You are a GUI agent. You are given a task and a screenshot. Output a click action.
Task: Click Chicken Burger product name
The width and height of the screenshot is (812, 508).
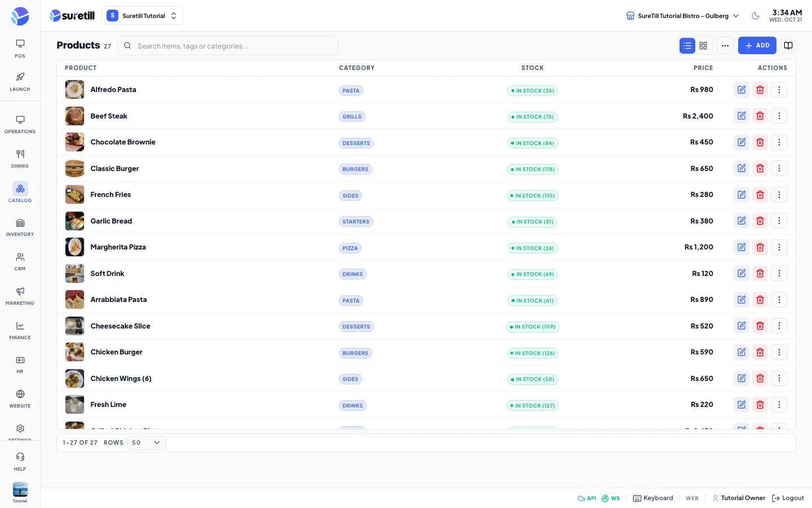click(116, 352)
